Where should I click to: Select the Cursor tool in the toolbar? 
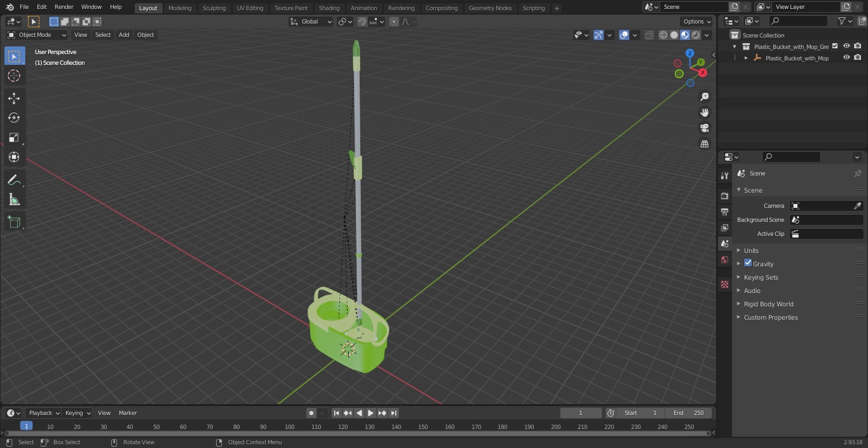click(x=14, y=76)
